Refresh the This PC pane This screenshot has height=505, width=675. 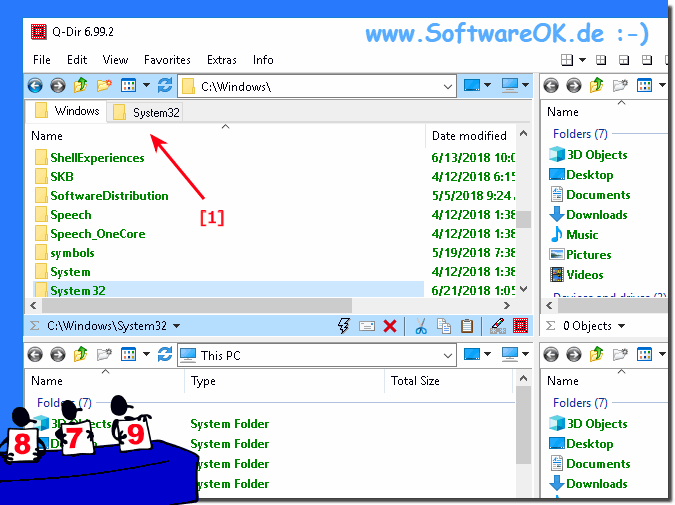(x=165, y=354)
